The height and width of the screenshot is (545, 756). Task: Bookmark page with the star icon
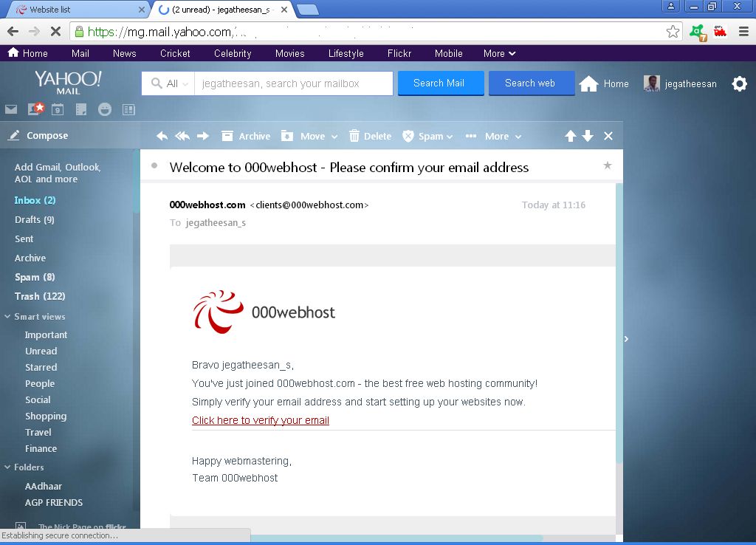point(673,32)
